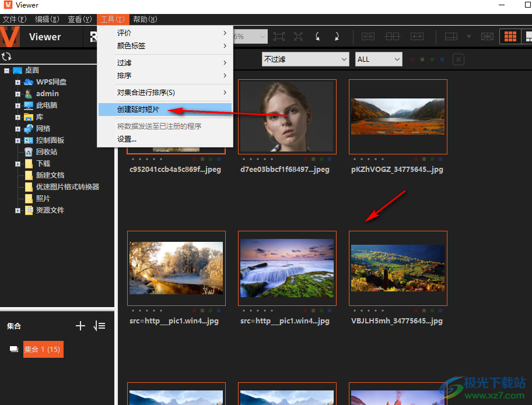Open the 排序 submenu
The image size is (532, 405).
[165, 76]
